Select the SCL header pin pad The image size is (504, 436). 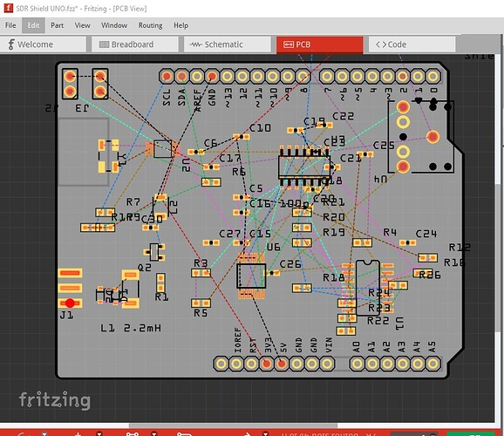click(x=167, y=77)
